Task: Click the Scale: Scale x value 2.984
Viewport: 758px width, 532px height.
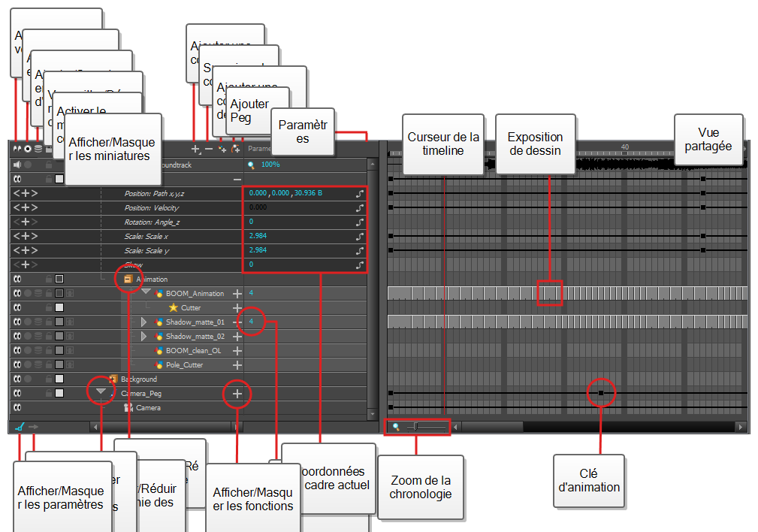Action: point(258,236)
